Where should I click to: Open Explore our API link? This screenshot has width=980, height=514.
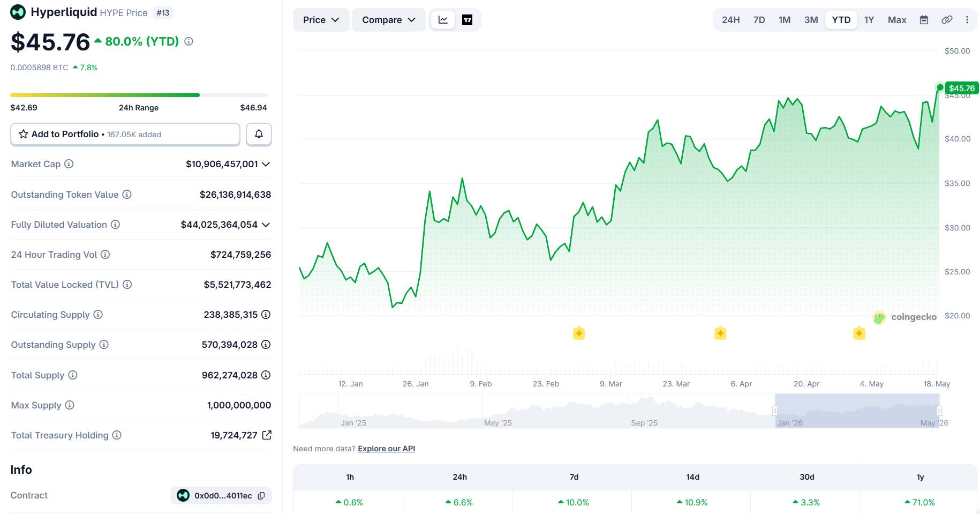[386, 449]
